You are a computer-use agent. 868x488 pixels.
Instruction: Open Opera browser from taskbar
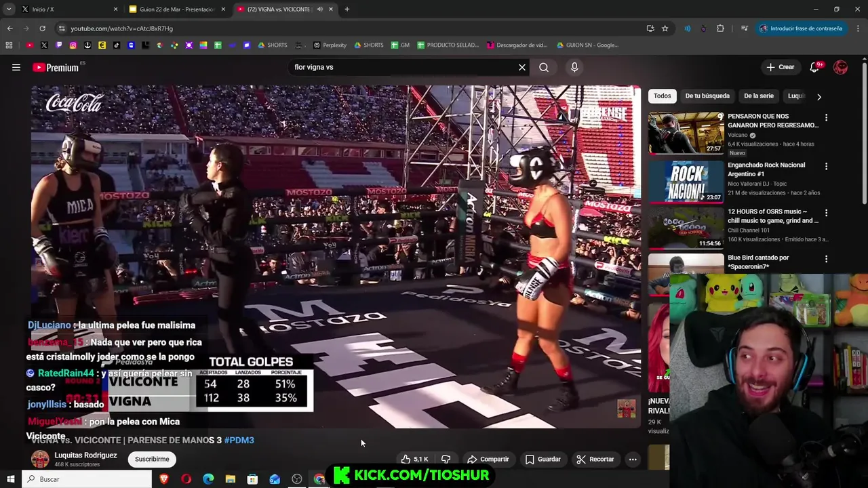pos(186,479)
